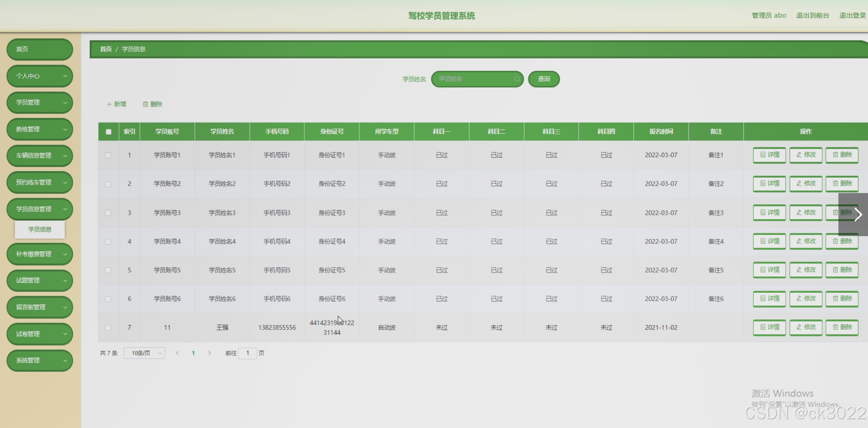Click the trash 删除 above the table
The width and height of the screenshot is (868, 428).
(x=153, y=104)
